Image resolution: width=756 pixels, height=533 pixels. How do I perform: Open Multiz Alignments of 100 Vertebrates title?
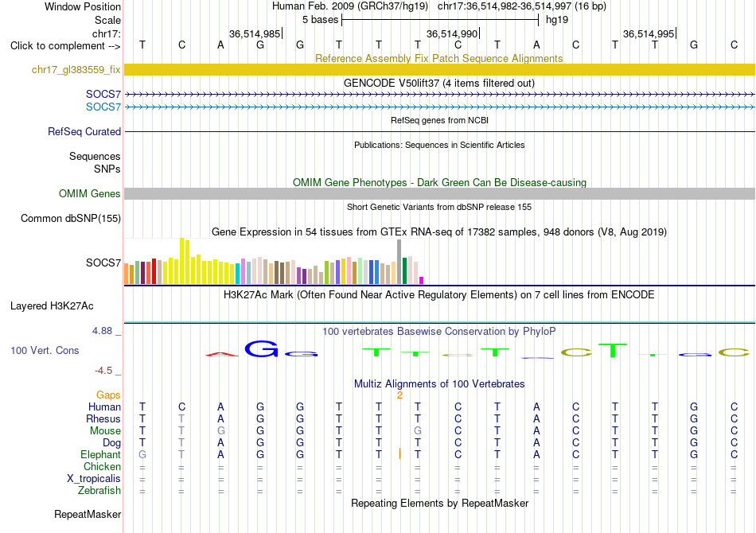click(439, 384)
